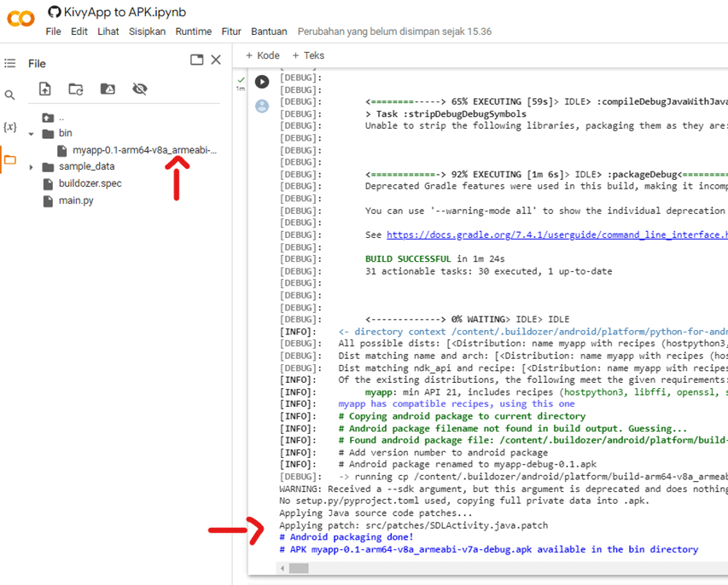This screenshot has height=585, width=728.
Task: Open the variables {x} panel icon
Action: pos(10,127)
